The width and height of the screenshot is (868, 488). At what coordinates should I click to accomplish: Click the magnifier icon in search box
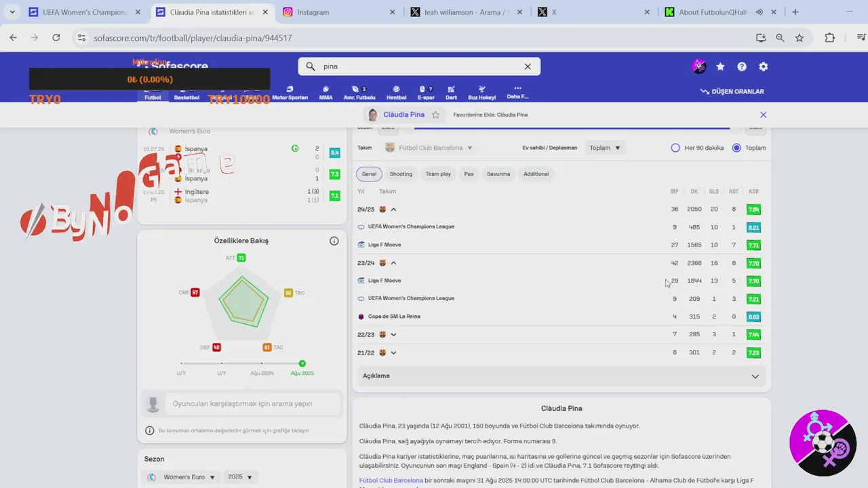pyautogui.click(x=311, y=66)
